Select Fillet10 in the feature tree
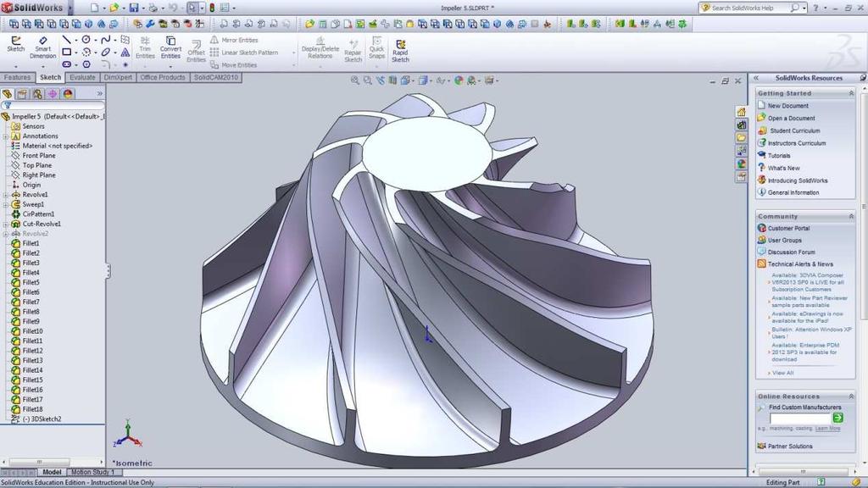Viewport: 868px width, 488px height. coord(32,331)
